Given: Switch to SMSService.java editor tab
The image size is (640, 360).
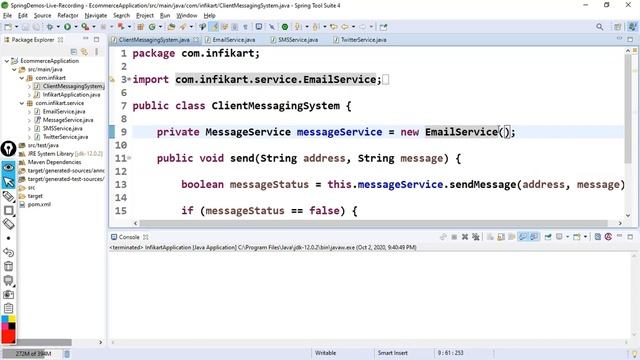Looking at the screenshot, I should pos(294,40).
